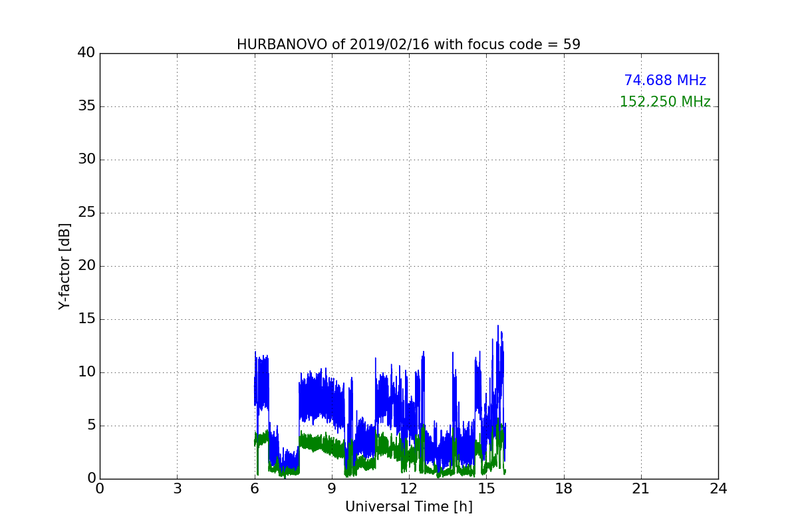Click the x-axis tick label '21'
The height and width of the screenshot is (532, 798).
coord(641,489)
